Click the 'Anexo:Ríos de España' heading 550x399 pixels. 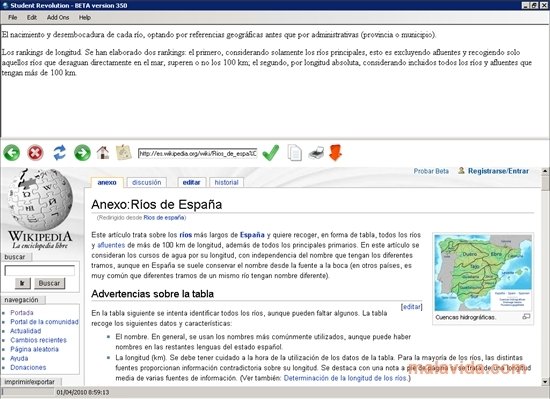coord(156,204)
